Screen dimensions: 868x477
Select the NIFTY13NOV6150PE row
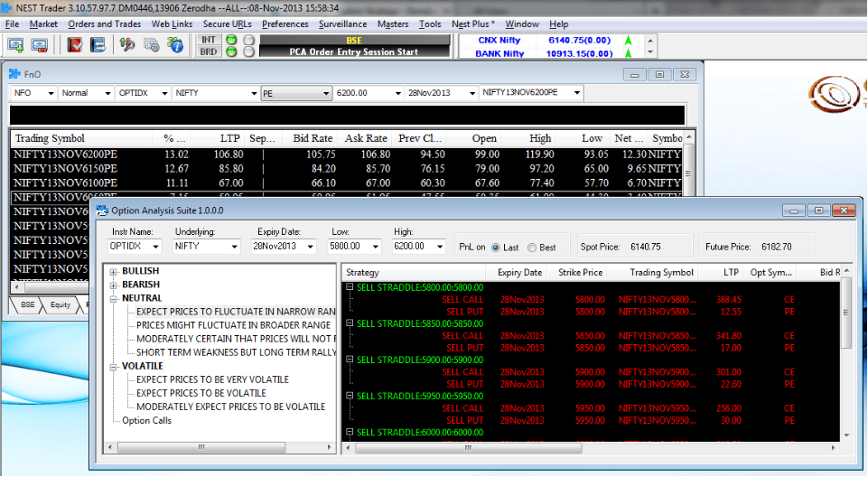pos(347,168)
